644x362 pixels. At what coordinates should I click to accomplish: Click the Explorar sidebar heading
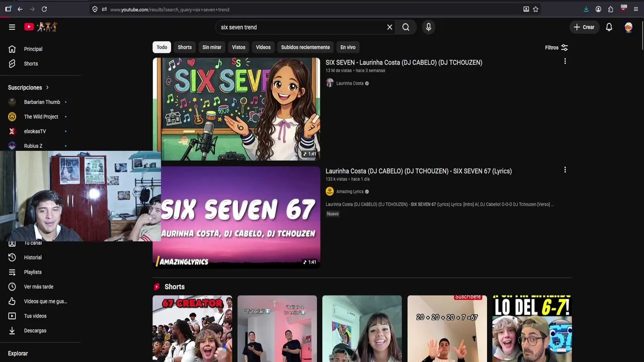(18, 353)
